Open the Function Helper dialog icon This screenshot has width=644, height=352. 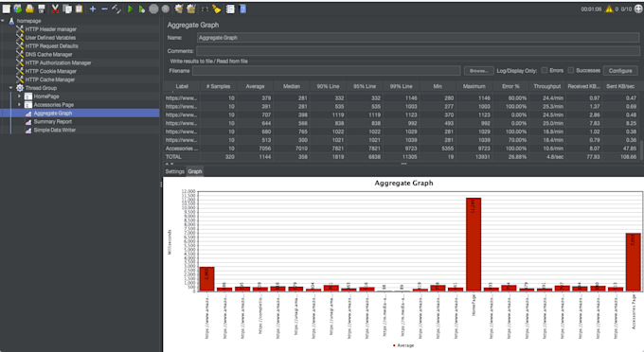point(230,9)
